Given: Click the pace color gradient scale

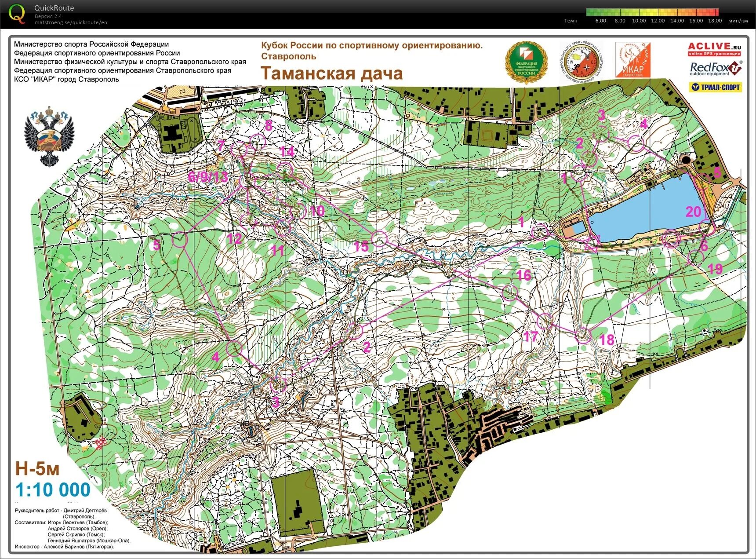Looking at the screenshot, I should pos(652,12).
